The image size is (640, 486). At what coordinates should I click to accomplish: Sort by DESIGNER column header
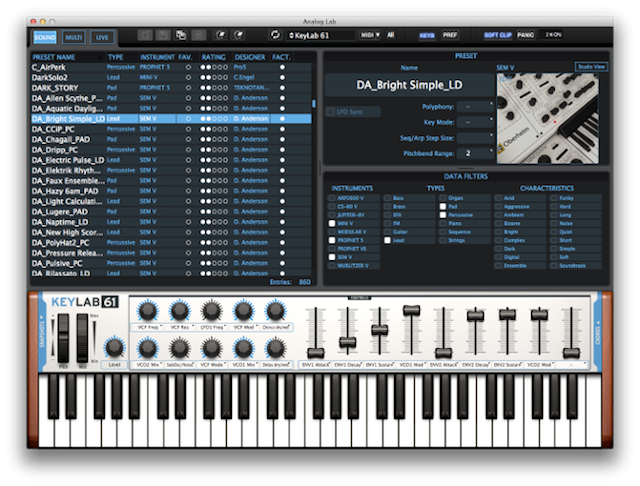250,57
